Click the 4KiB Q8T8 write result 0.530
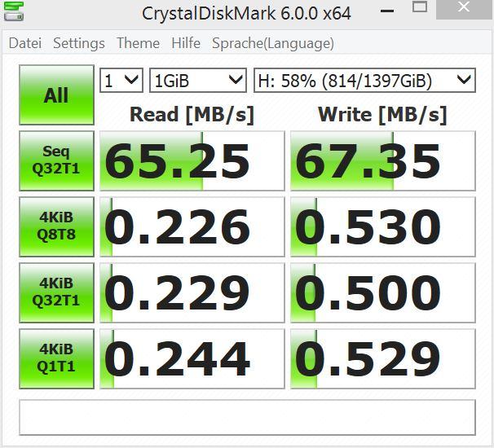The image size is (494, 448). point(383,226)
